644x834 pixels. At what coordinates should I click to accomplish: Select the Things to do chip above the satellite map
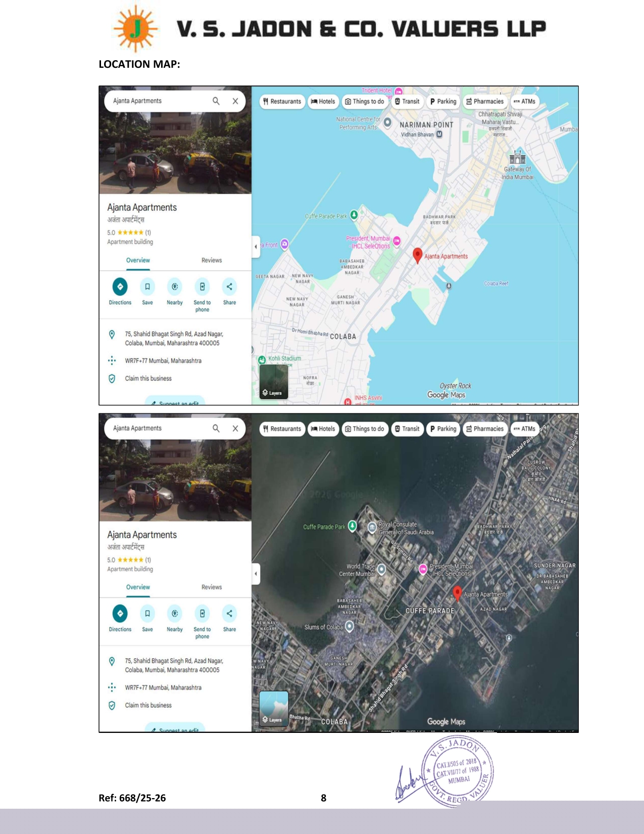point(365,429)
